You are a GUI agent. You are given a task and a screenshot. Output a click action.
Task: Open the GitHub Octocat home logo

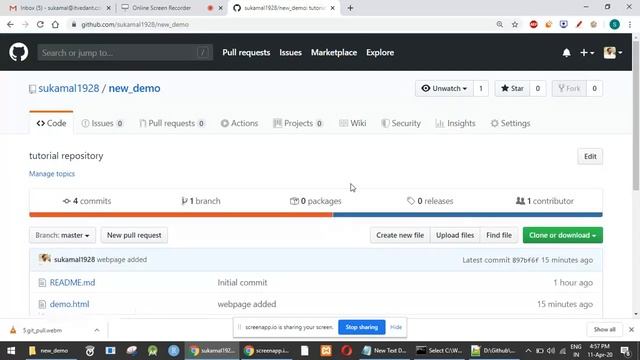(x=18, y=52)
